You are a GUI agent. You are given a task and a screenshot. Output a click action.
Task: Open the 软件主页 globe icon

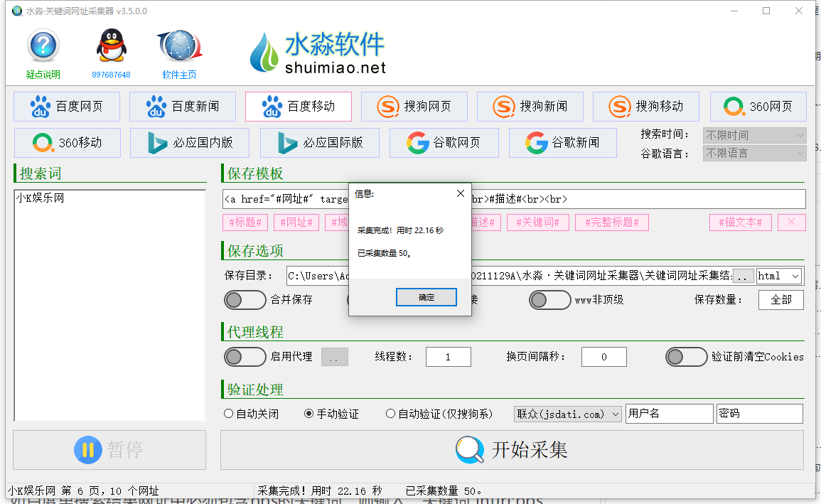(179, 47)
